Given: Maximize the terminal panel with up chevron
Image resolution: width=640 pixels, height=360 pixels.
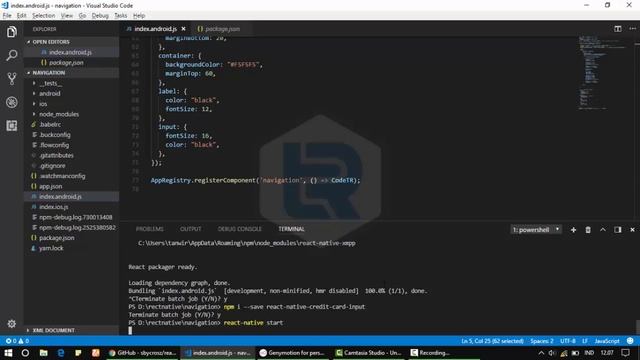Looking at the screenshot, I should tap(602, 230).
